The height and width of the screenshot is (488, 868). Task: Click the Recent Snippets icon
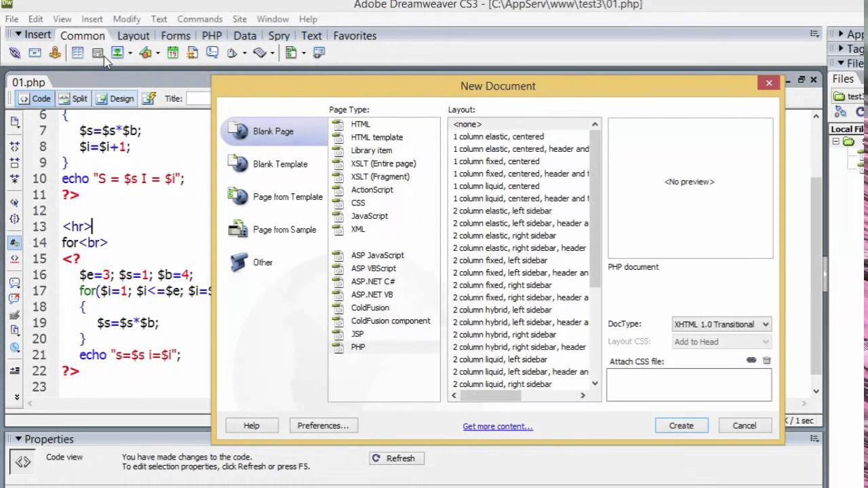(15, 331)
